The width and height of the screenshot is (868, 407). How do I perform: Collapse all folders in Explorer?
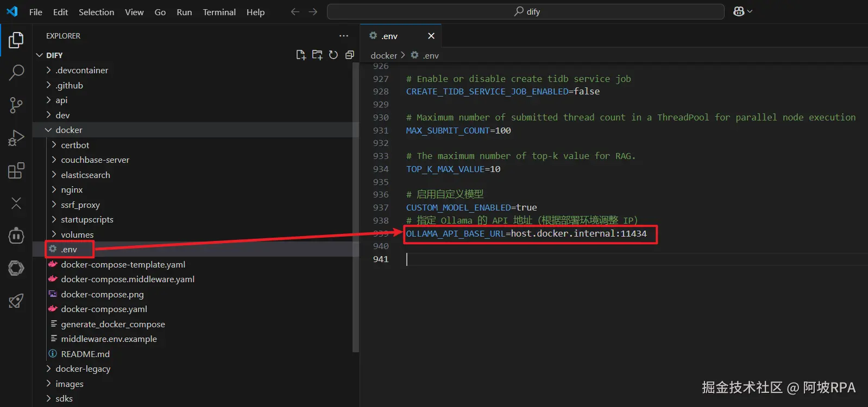click(x=350, y=55)
